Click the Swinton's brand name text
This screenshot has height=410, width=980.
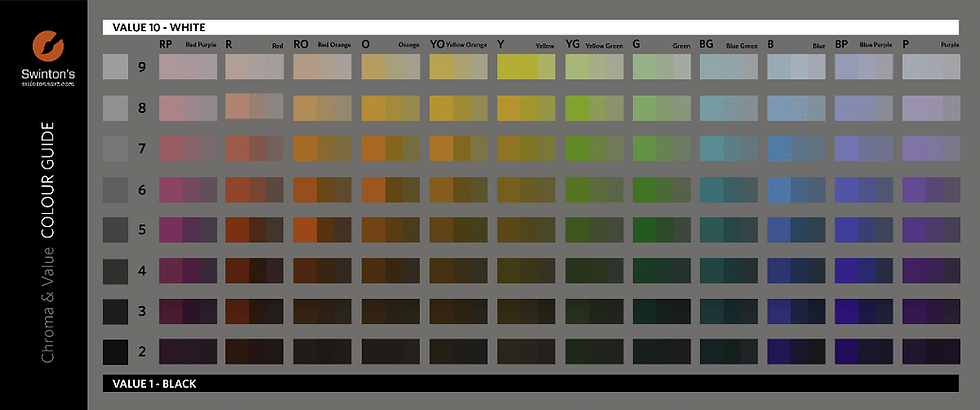pos(48,74)
